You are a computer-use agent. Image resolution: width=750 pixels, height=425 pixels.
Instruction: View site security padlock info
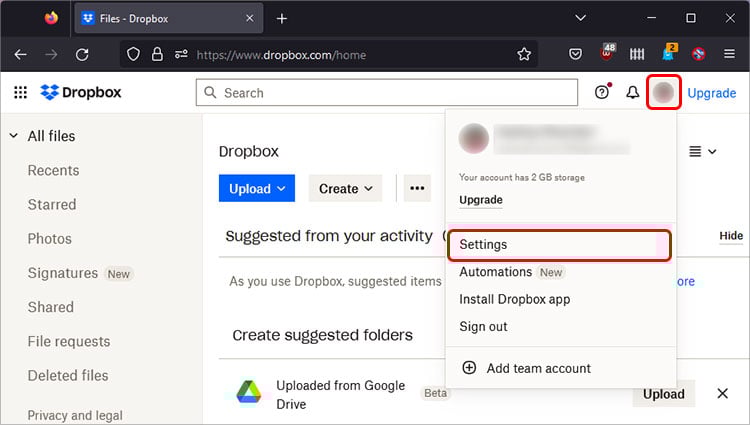(157, 54)
